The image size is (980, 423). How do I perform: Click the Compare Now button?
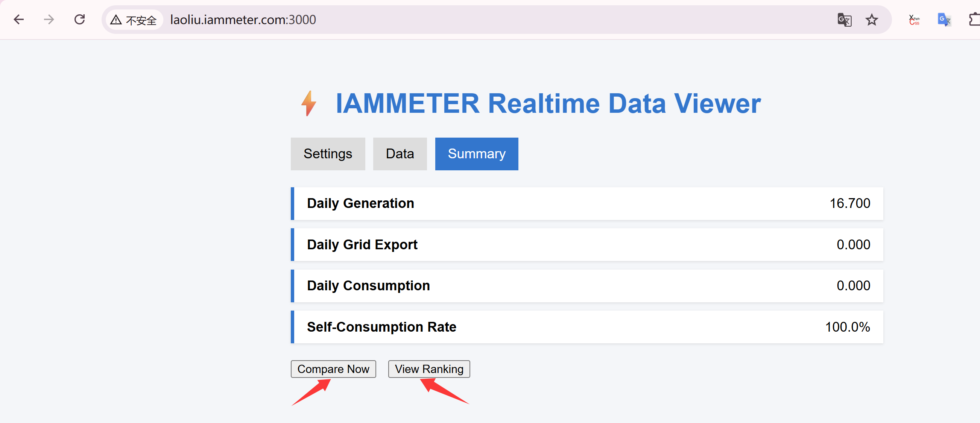[333, 368]
